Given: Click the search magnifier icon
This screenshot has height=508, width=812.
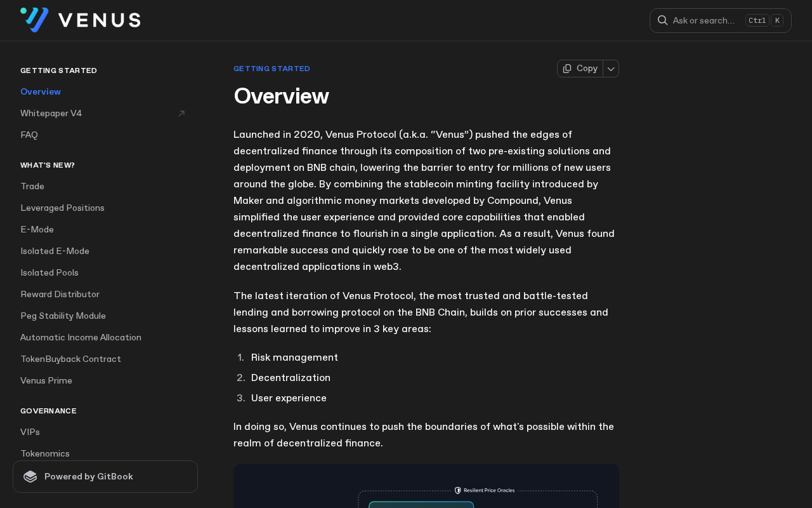Looking at the screenshot, I should click(662, 20).
